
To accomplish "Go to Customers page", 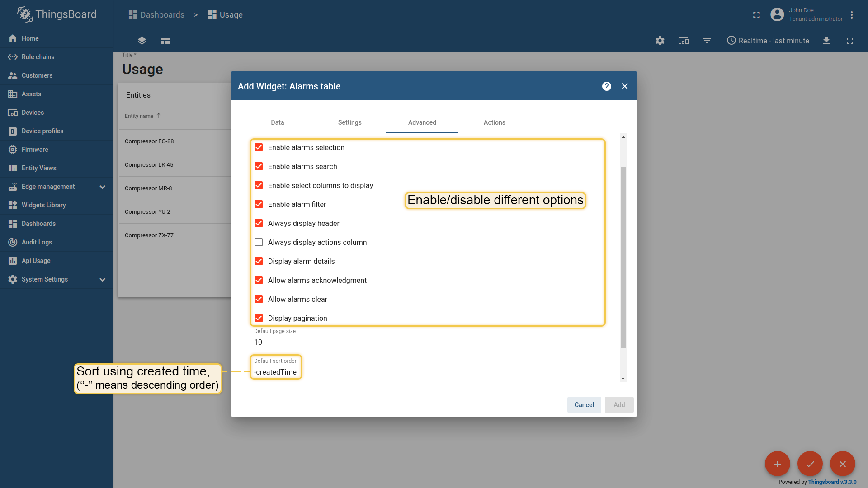I will [56, 75].
